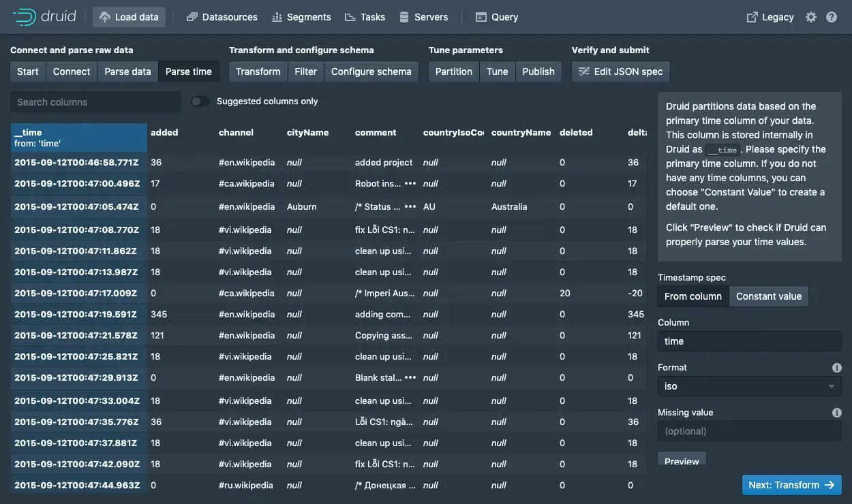
Task: Select From column timestamp spec option
Action: point(693,296)
